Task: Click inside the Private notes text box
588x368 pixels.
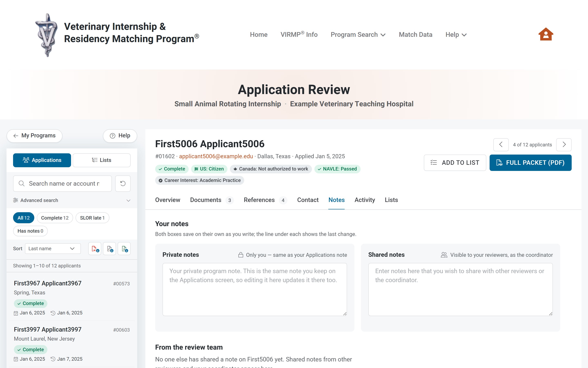Action: (x=255, y=289)
